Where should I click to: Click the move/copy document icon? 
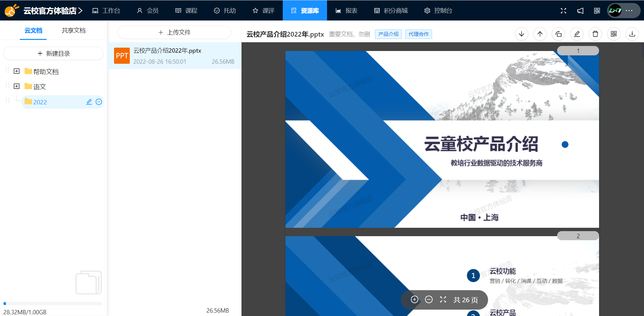coord(558,34)
